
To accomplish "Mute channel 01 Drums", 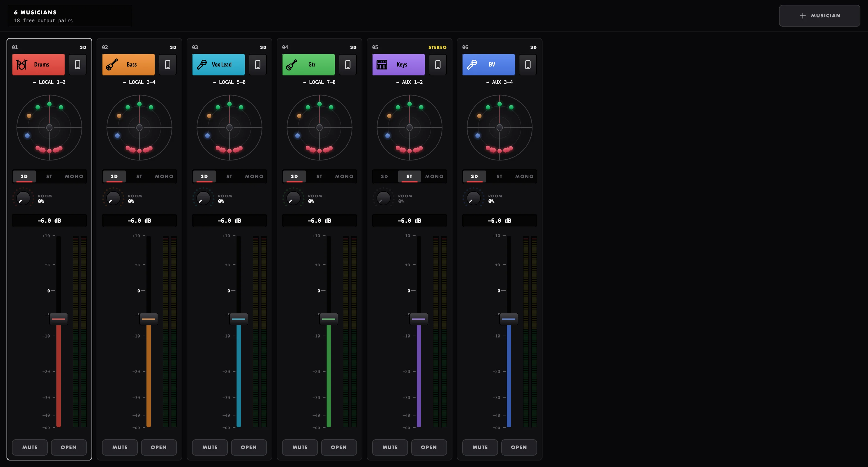I will (30, 447).
